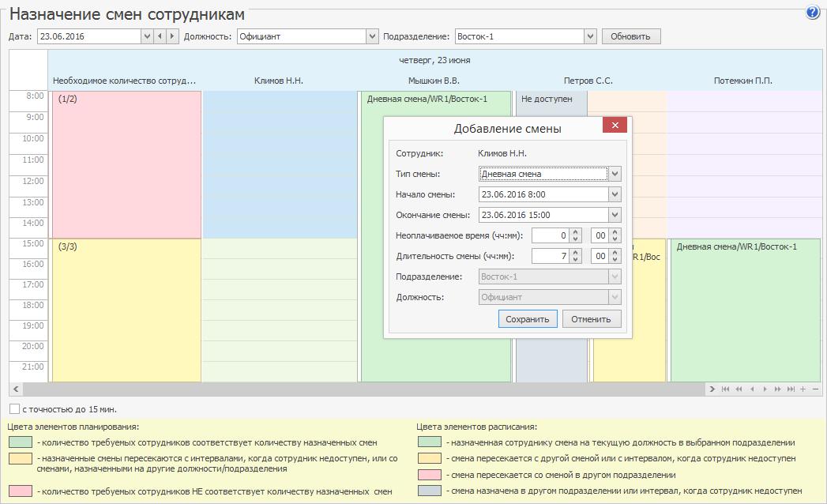Open the 'Окончание смены' date-time dropdown
827x504 pixels.
click(x=615, y=215)
